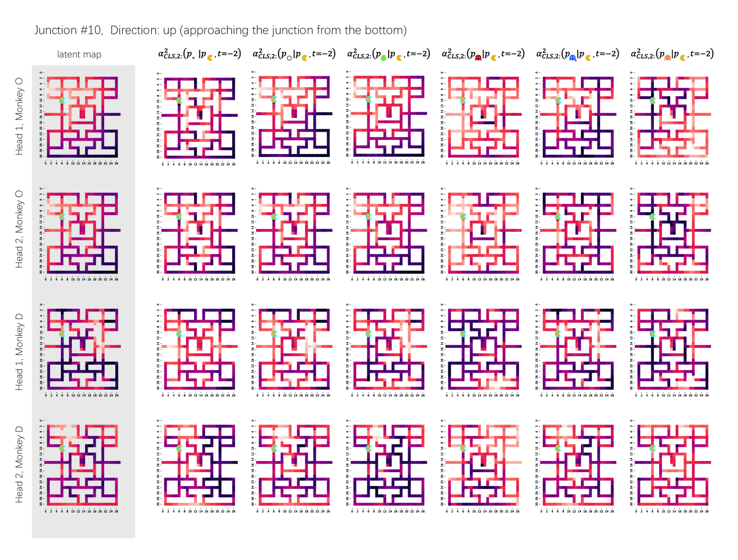Click Pac-Man marker in Head 2, Monkey D hollow circle map

pos(274,448)
